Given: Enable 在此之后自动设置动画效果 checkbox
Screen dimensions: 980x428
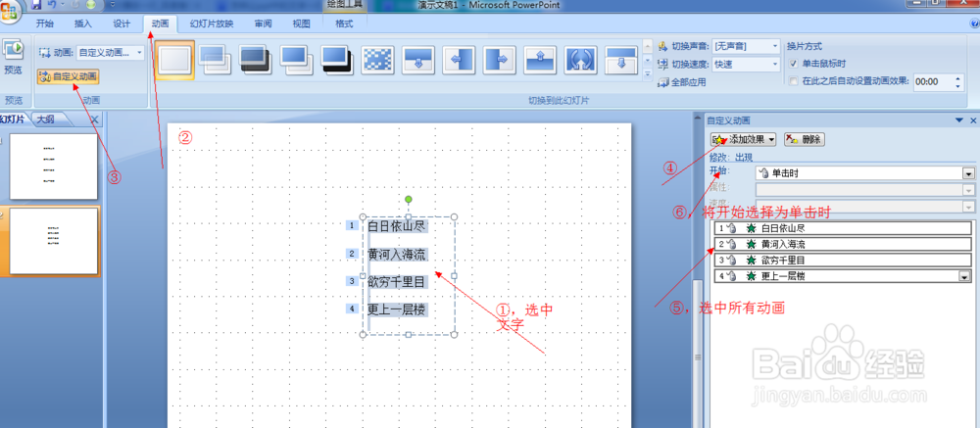Looking at the screenshot, I should pos(793,81).
